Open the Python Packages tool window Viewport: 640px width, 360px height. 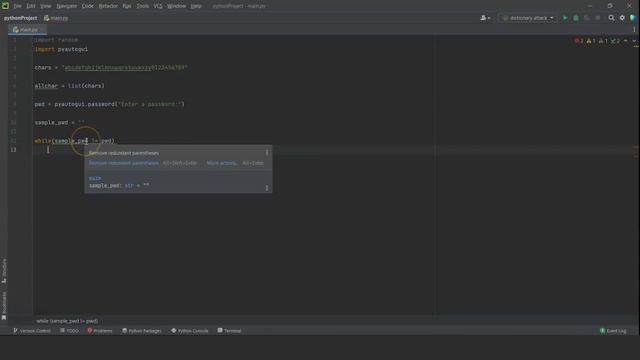[142, 331]
